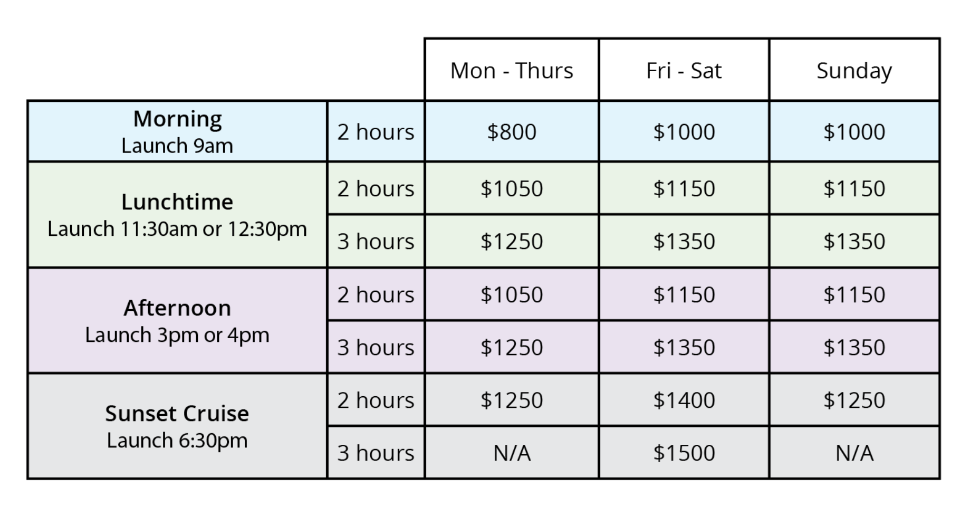Image resolution: width=980 pixels, height=516 pixels.
Task: Click Morning Sunday $1000 price
Action: click(x=854, y=131)
